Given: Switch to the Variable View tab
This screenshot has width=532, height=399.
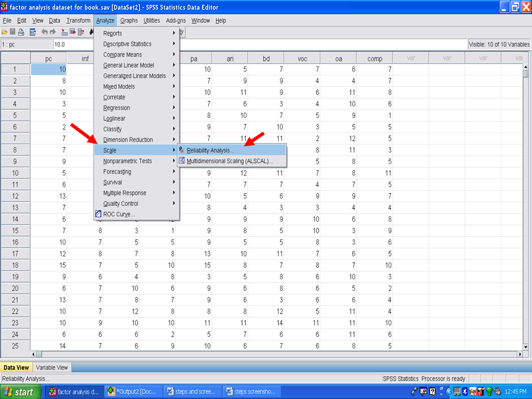Looking at the screenshot, I should [52, 367].
